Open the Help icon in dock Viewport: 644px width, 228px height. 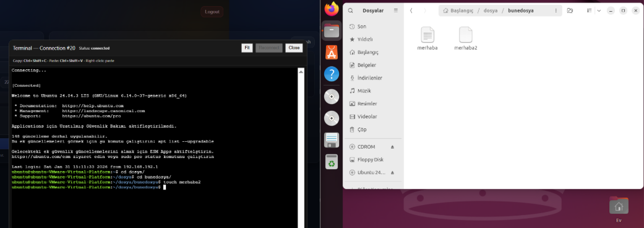click(x=332, y=74)
